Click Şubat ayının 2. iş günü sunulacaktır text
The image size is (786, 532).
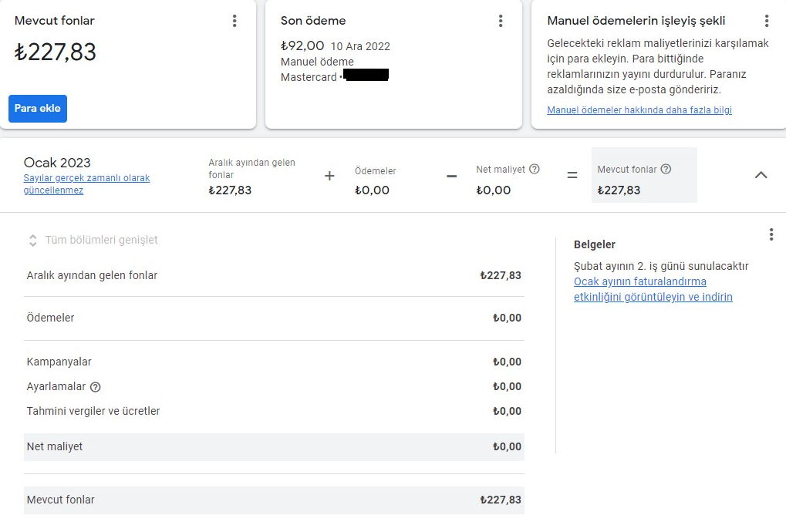click(661, 266)
